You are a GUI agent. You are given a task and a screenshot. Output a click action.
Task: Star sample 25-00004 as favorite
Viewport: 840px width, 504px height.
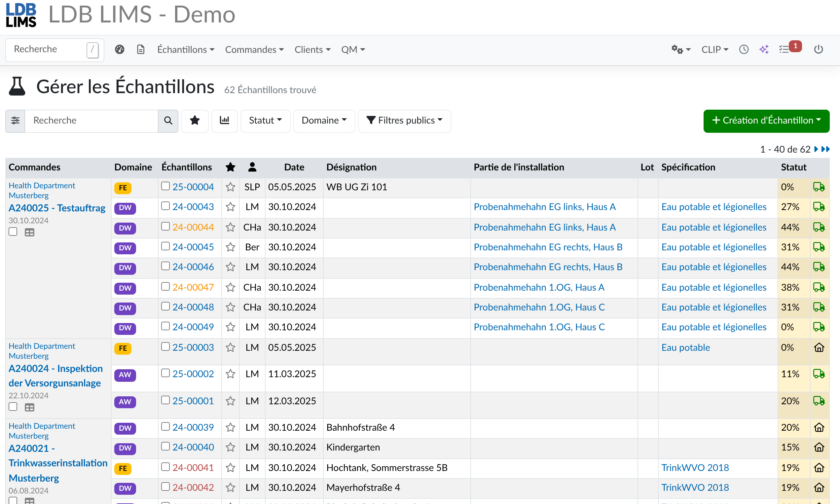pos(231,187)
